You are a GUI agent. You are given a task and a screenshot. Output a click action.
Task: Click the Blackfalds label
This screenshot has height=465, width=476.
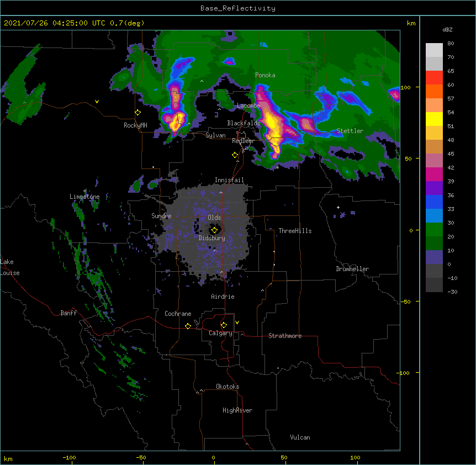[x=244, y=123]
